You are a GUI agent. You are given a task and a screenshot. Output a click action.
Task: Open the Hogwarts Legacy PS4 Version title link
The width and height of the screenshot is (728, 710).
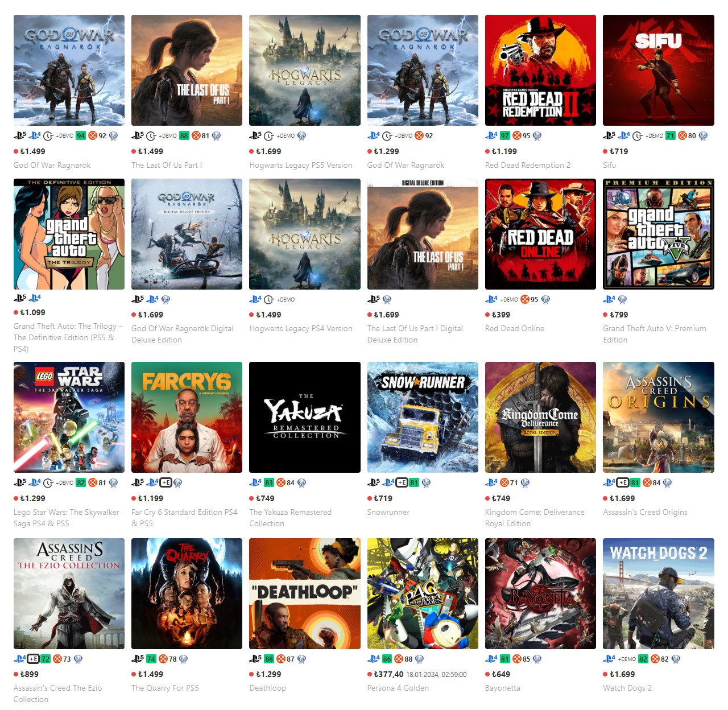[x=301, y=328]
